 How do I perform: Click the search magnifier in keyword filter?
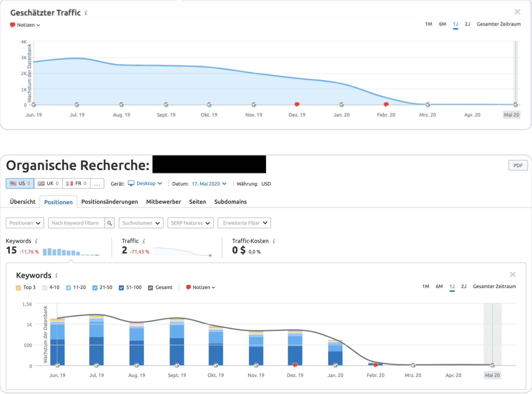click(109, 223)
